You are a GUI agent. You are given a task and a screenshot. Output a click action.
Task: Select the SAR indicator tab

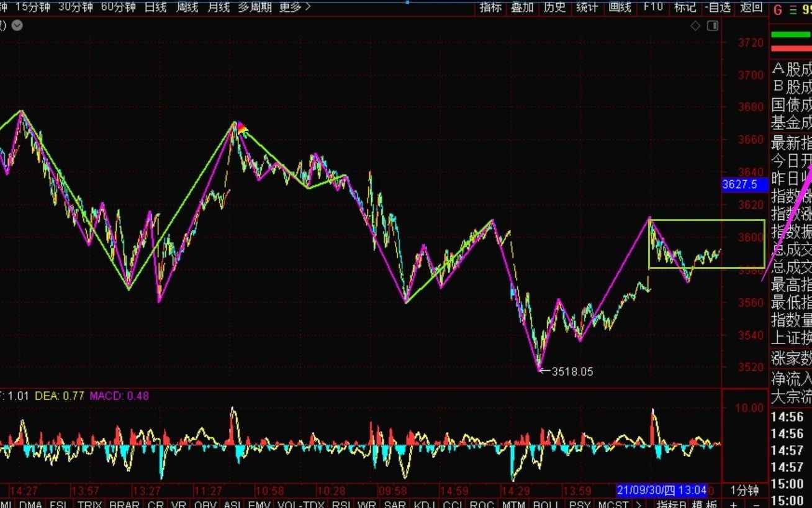tap(395, 505)
